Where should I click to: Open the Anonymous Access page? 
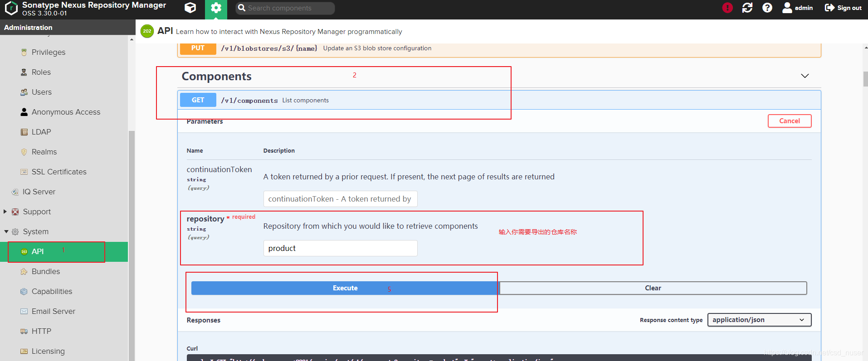pyautogui.click(x=66, y=112)
